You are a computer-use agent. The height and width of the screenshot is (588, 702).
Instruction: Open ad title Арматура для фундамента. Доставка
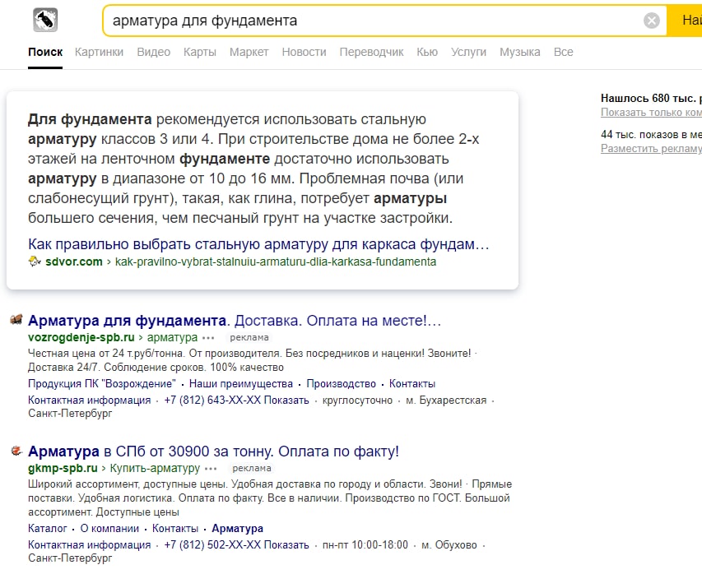click(235, 321)
